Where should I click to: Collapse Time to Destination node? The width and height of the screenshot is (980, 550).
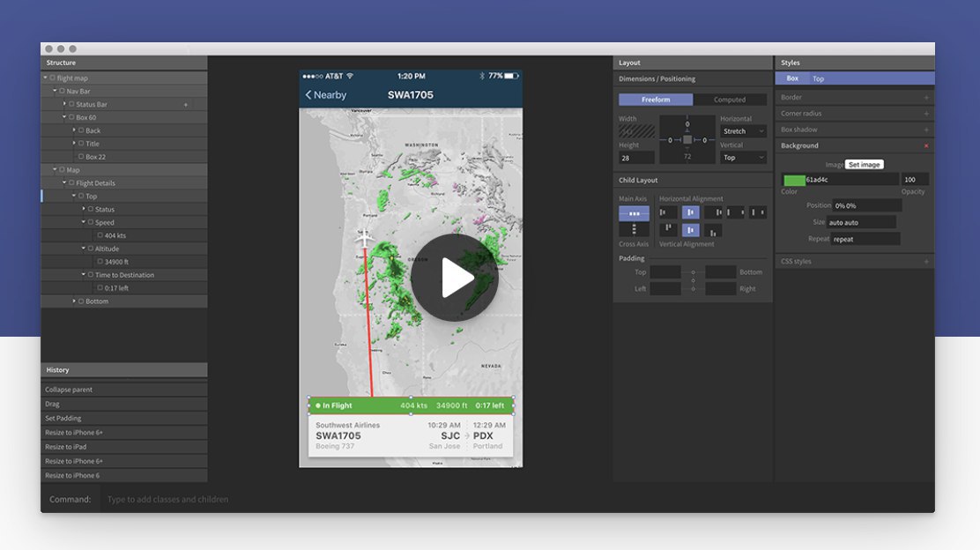[x=84, y=274]
